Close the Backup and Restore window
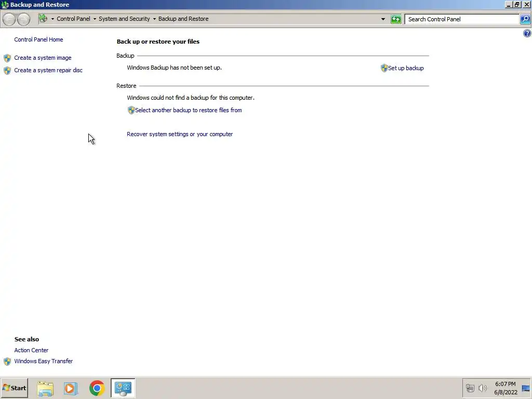 point(527,4)
